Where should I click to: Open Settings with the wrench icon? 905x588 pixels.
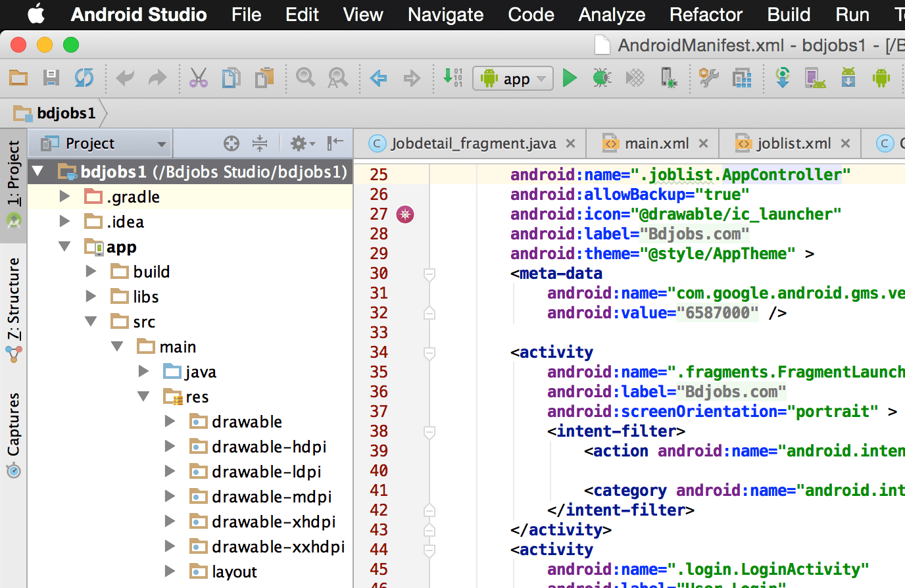point(708,78)
